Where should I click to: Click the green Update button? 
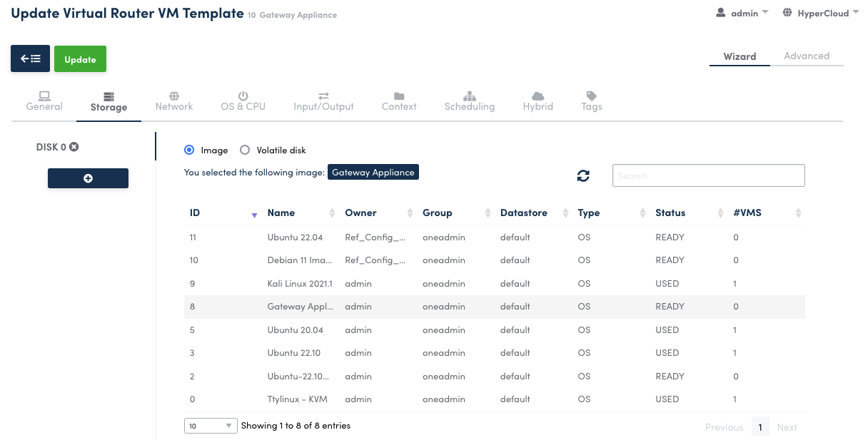80,59
